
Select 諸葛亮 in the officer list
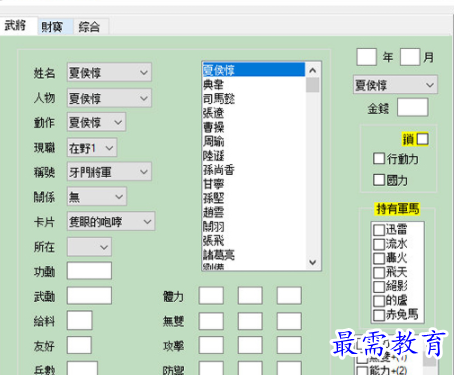pos(254,255)
